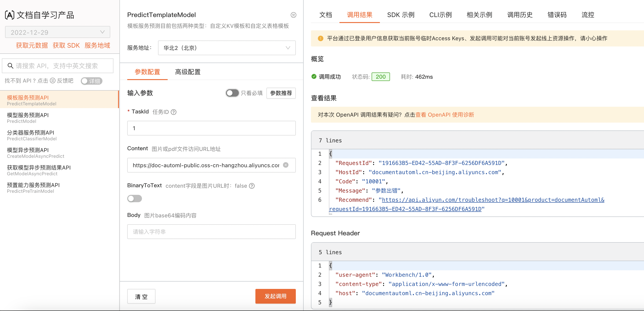Open the 调用历史 tab
644x311 pixels.
click(x=520, y=15)
